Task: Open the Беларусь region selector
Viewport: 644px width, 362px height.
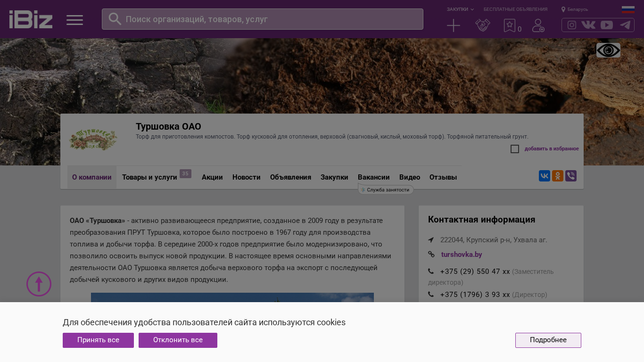Action: click(575, 9)
